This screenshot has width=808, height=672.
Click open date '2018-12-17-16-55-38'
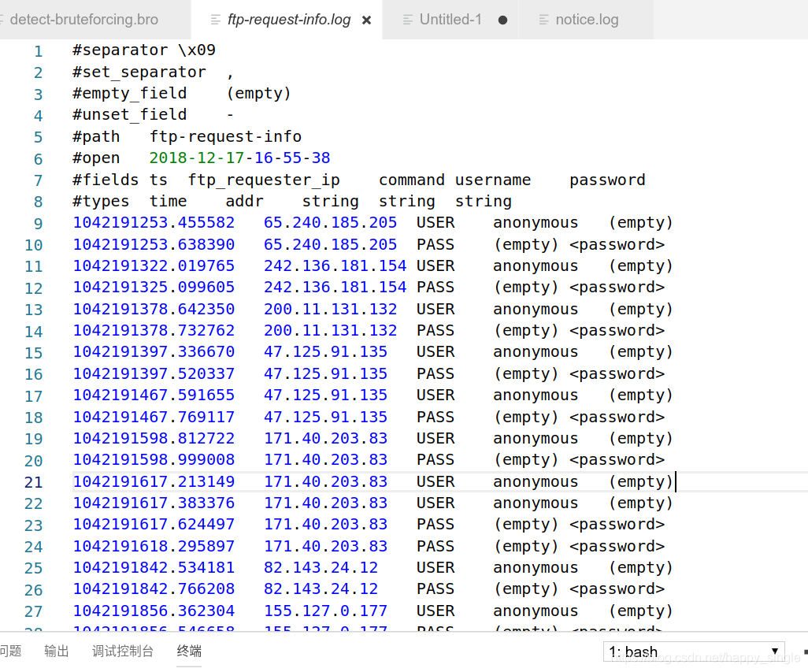[239, 158]
